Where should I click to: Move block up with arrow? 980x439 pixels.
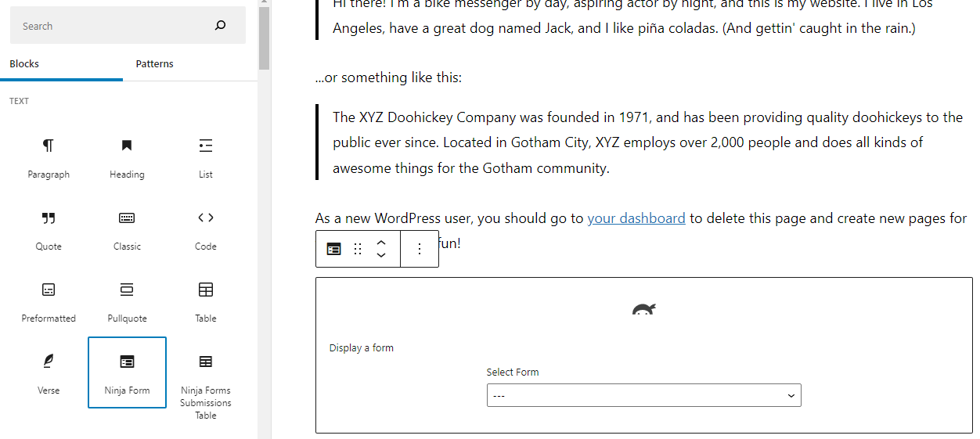381,243
